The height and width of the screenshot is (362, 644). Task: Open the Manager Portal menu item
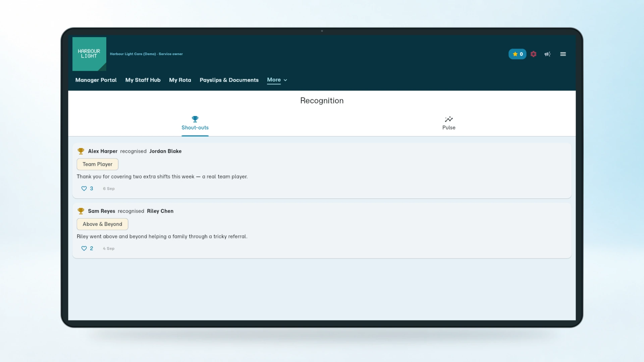point(96,80)
